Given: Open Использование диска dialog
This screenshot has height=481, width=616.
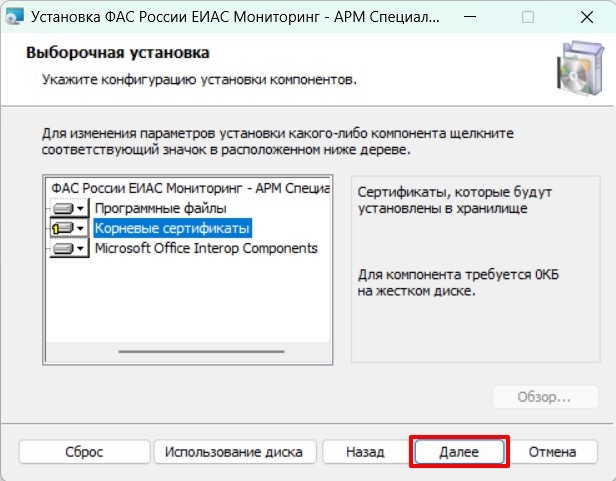Looking at the screenshot, I should pos(234,452).
